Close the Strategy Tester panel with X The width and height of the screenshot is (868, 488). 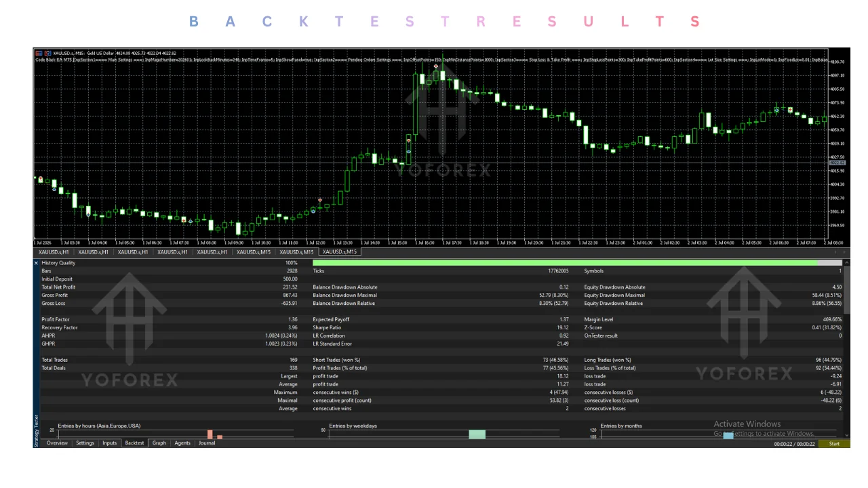(37, 263)
